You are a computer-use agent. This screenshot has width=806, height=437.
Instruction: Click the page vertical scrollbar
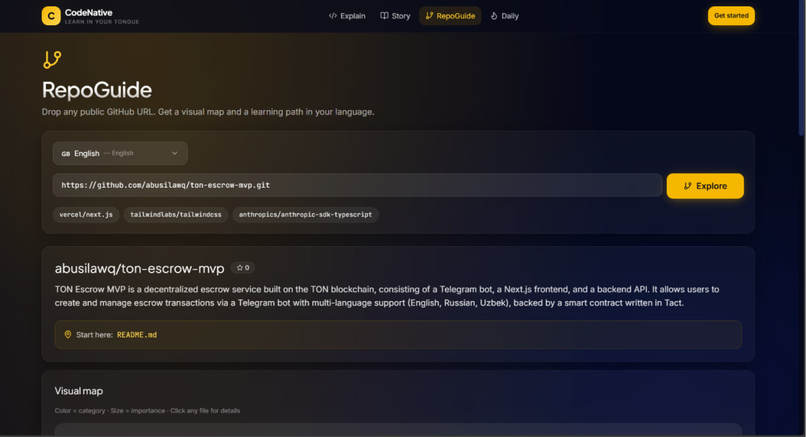(x=801, y=67)
